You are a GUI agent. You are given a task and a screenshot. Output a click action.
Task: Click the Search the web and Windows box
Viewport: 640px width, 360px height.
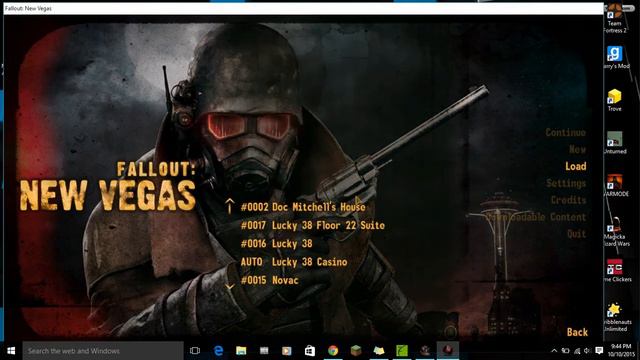click(x=103, y=351)
